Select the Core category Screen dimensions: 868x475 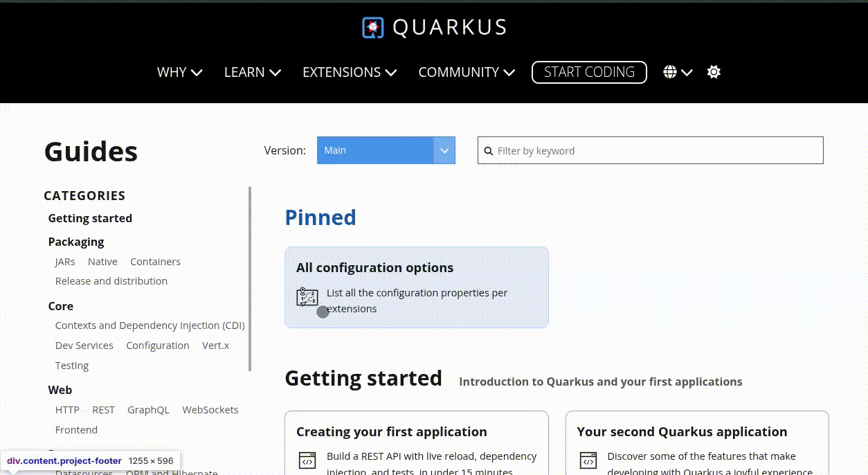(x=61, y=306)
